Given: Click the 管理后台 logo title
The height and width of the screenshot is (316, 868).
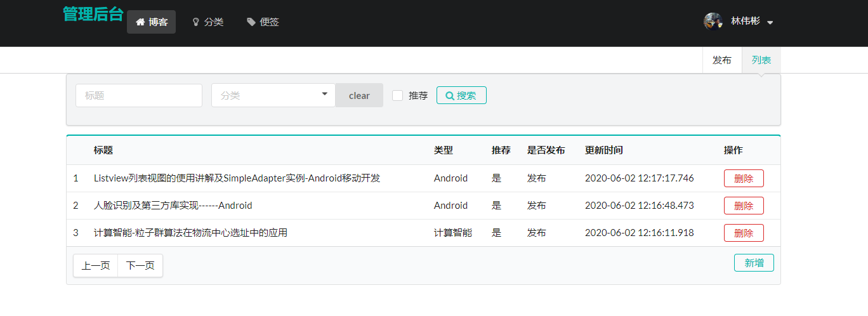Looking at the screenshot, I should [93, 14].
